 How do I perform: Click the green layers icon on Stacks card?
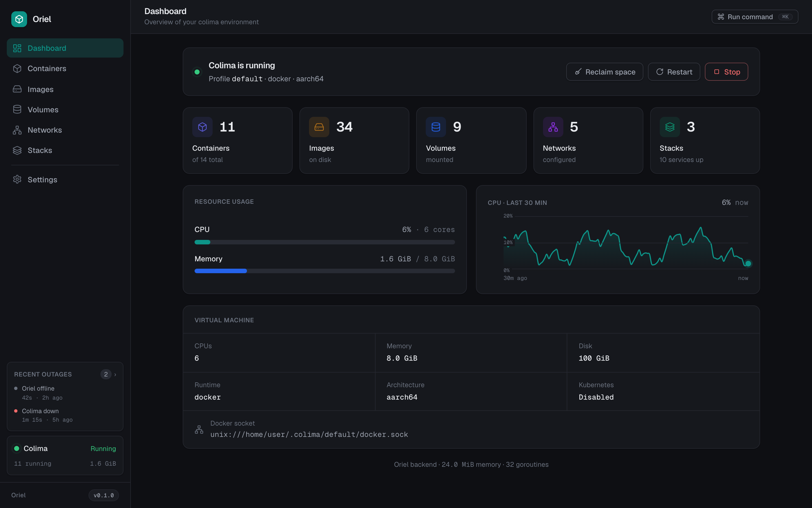tap(670, 127)
